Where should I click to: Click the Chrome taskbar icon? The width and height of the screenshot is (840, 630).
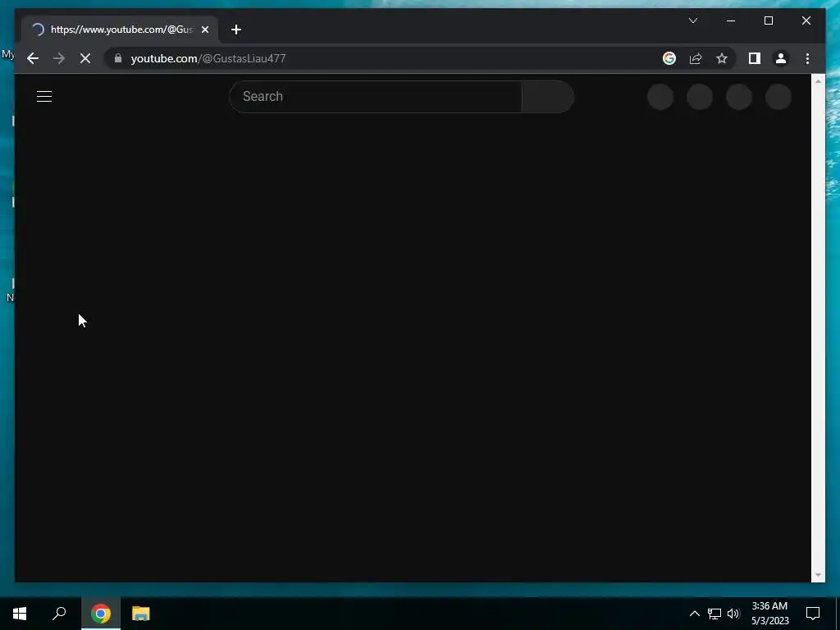coord(100,614)
